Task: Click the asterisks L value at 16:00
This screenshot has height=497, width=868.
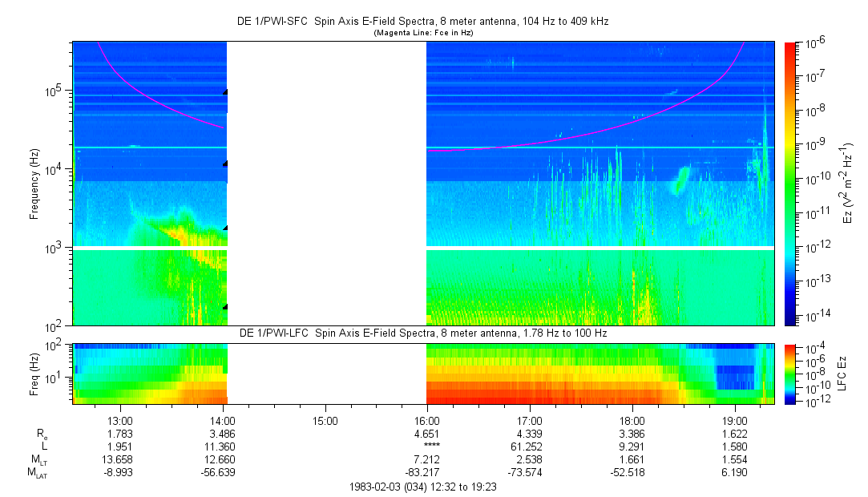Action: [430, 446]
